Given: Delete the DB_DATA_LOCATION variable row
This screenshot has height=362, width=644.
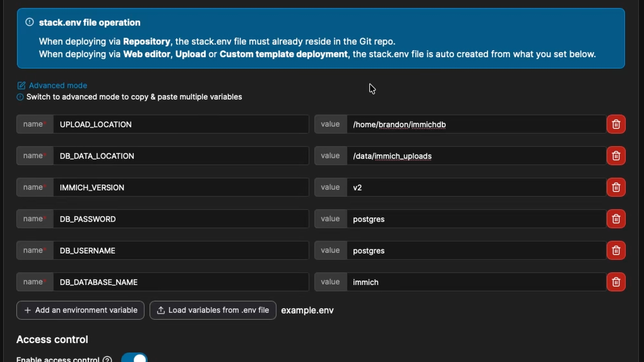Looking at the screenshot, I should (616, 156).
